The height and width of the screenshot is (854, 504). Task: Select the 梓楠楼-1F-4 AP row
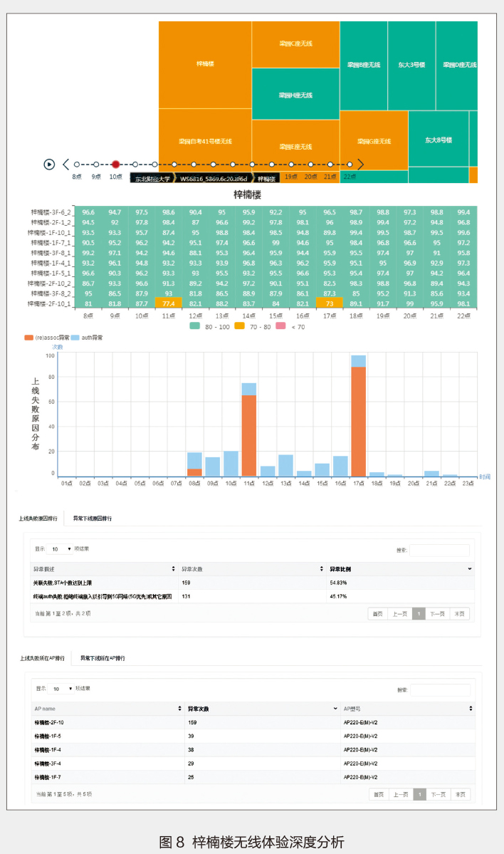click(x=253, y=750)
